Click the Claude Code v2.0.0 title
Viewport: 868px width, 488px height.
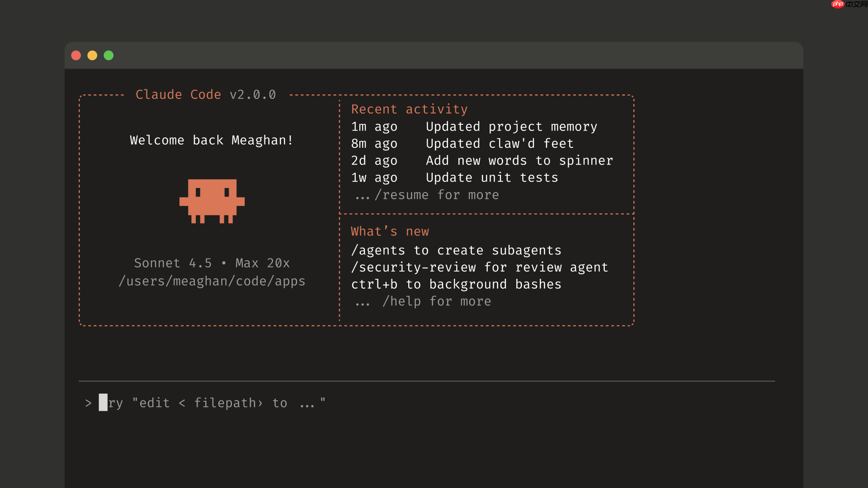[206, 94]
